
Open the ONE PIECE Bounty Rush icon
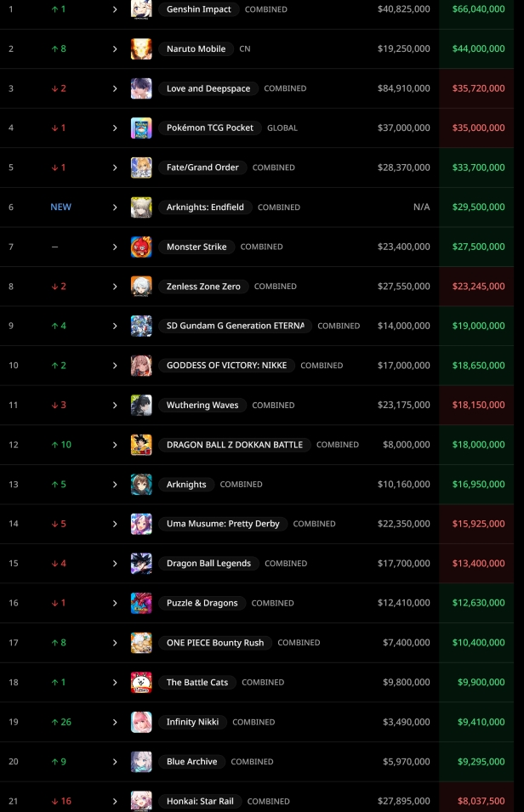[x=141, y=643]
